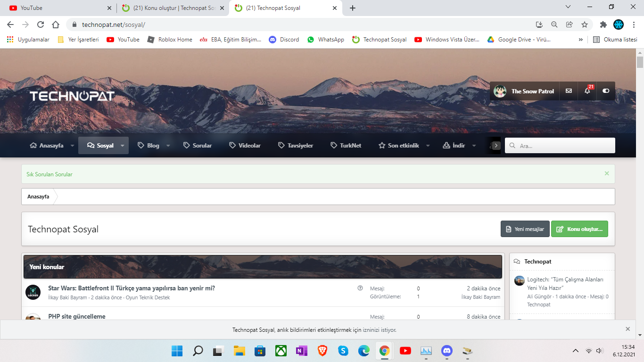Open the Star Wars: Battlefront II topic
The width and height of the screenshot is (644, 362).
[132, 288]
